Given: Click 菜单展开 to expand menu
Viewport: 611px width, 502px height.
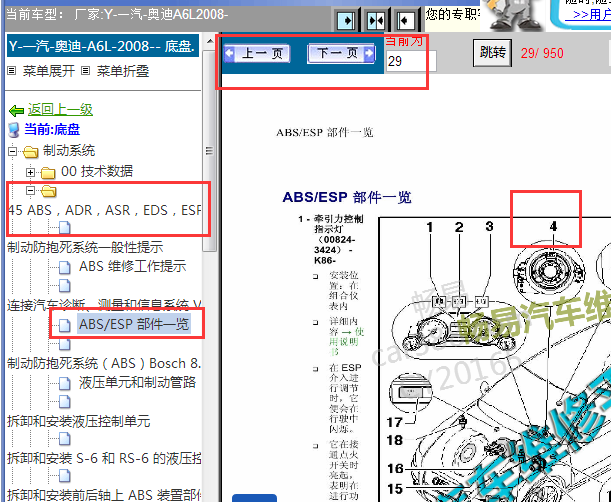Looking at the screenshot, I should point(49,71).
